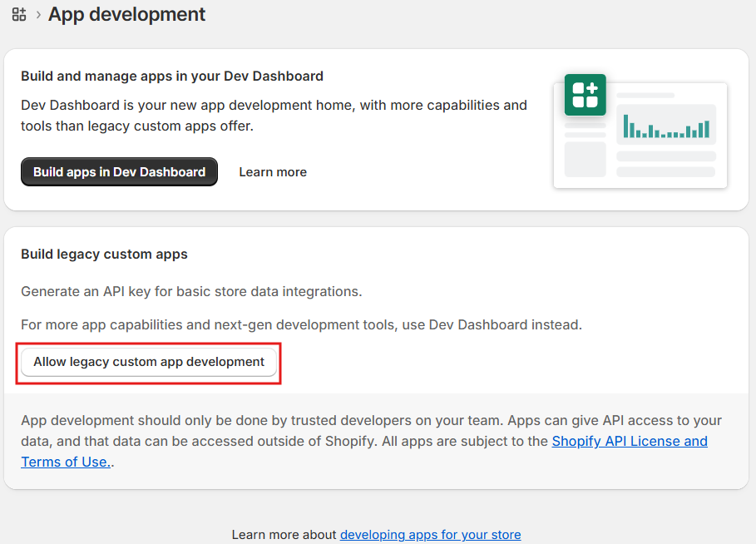
Task: Click 'For more app capabilities' sentence
Action: 301,324
